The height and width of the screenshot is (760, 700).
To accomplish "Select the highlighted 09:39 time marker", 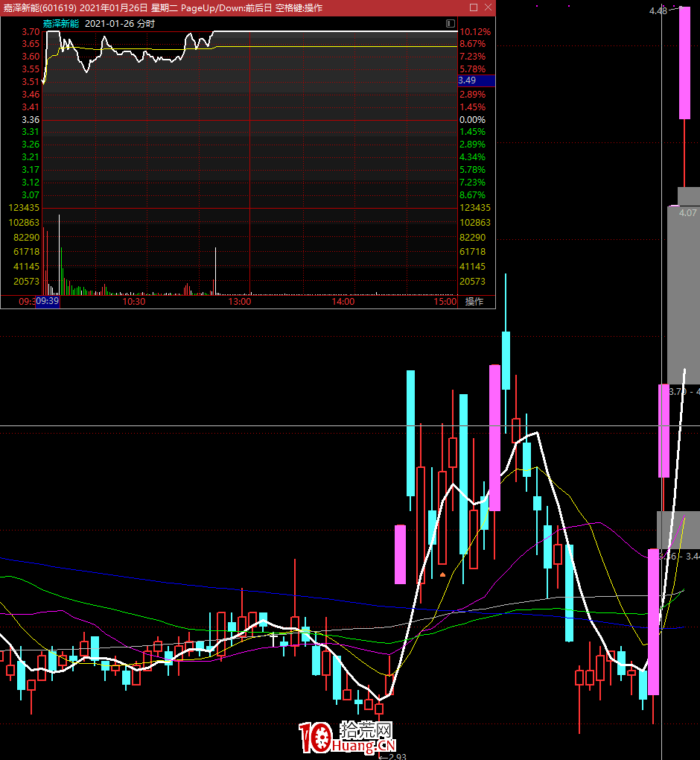I will [x=48, y=301].
